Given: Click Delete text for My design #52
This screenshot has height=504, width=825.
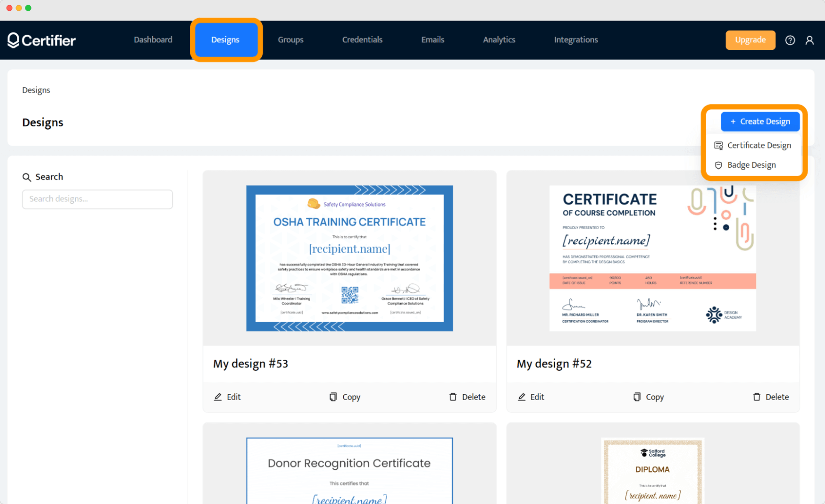Looking at the screenshot, I should [x=777, y=397].
